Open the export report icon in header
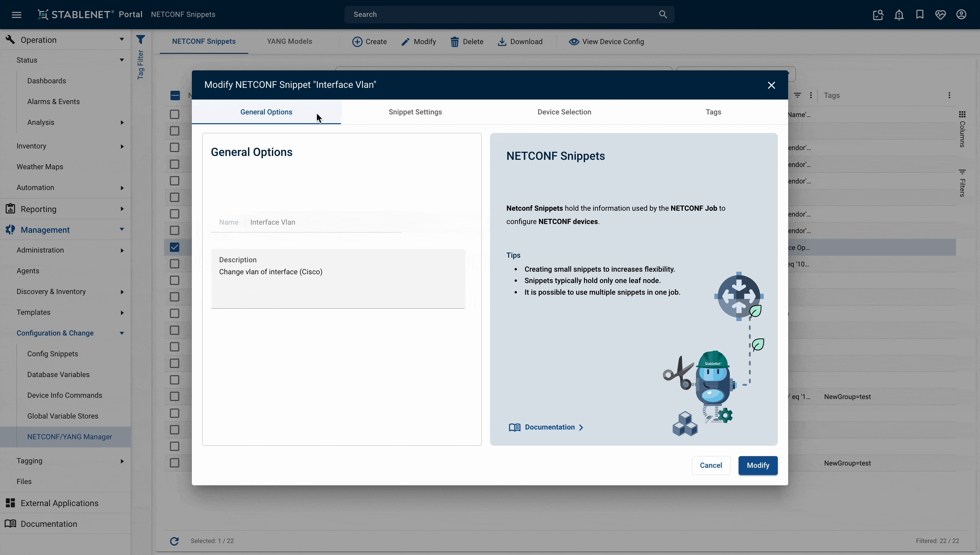This screenshot has width=980, height=555. click(x=878, y=15)
